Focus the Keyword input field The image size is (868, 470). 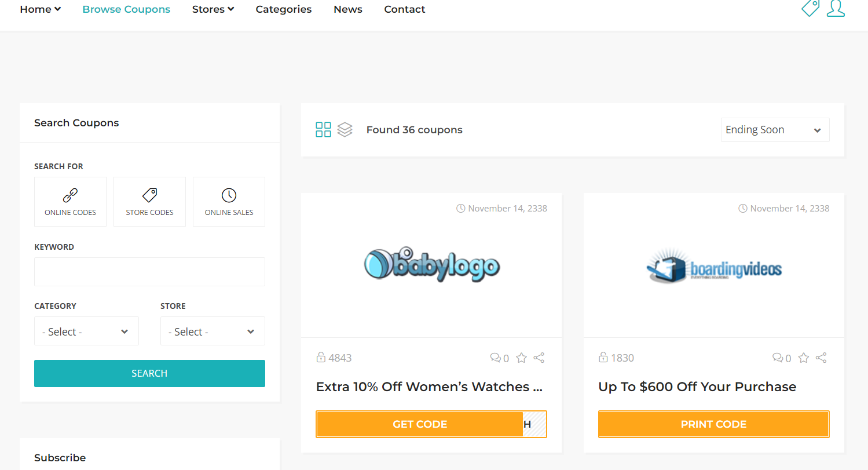[149, 272]
